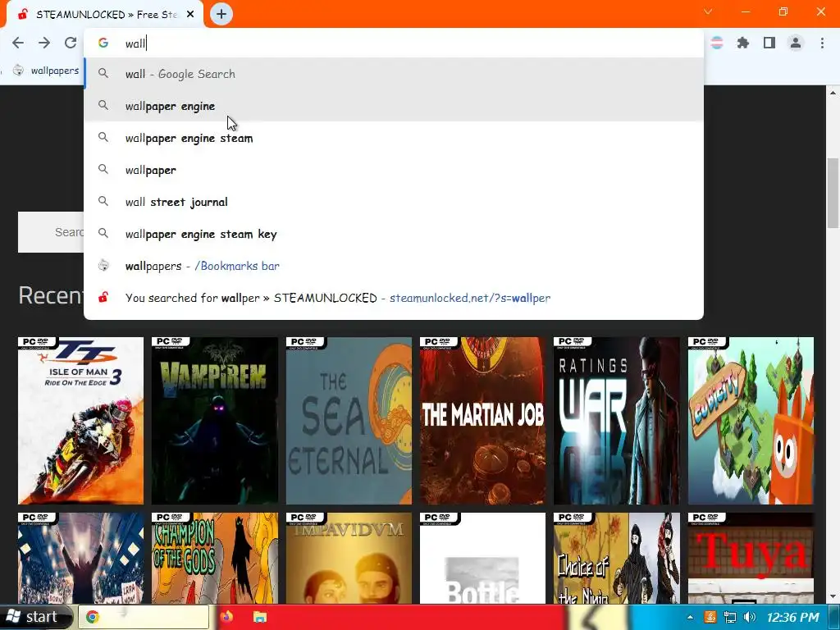This screenshot has height=630, width=840.
Task: Switch to Chrome in the taskbar
Action: click(x=144, y=617)
